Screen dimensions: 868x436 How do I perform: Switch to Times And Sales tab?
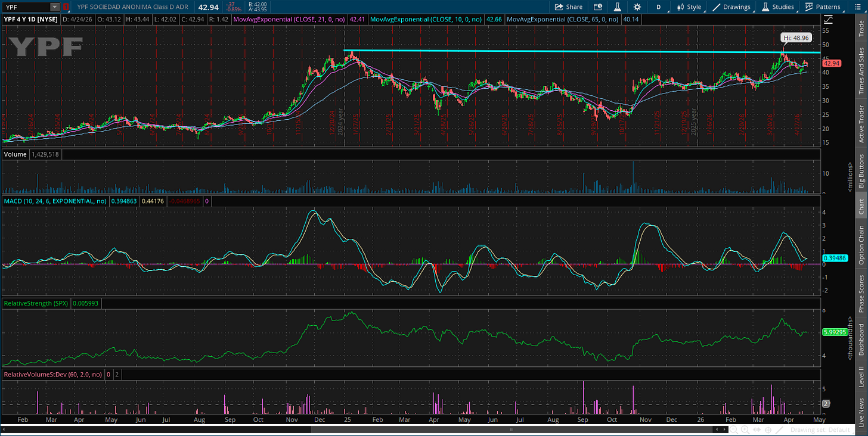(861, 72)
